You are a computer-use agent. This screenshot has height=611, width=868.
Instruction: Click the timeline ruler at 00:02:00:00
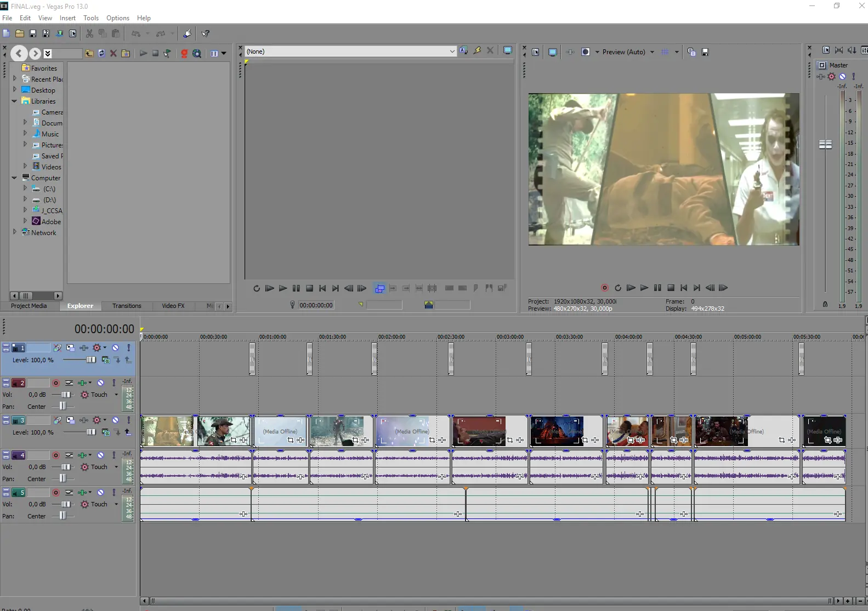392,336
